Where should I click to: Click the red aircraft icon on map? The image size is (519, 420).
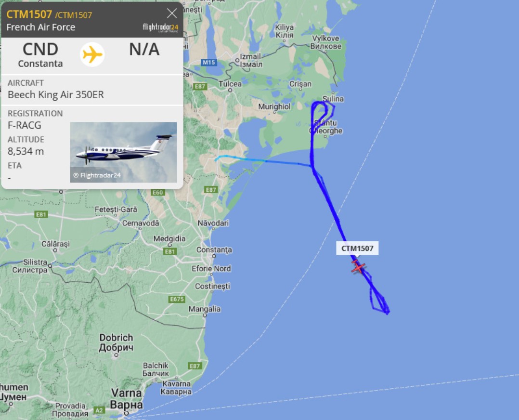[358, 267]
